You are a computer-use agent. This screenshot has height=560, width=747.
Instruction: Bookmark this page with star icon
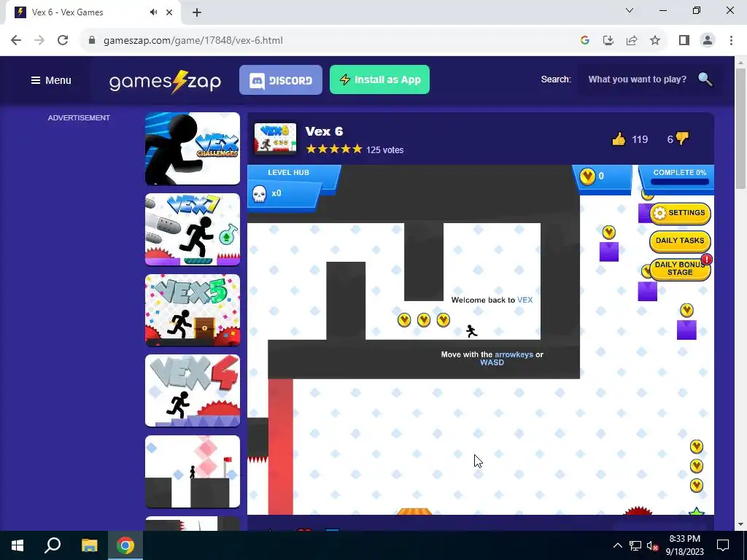click(x=655, y=41)
